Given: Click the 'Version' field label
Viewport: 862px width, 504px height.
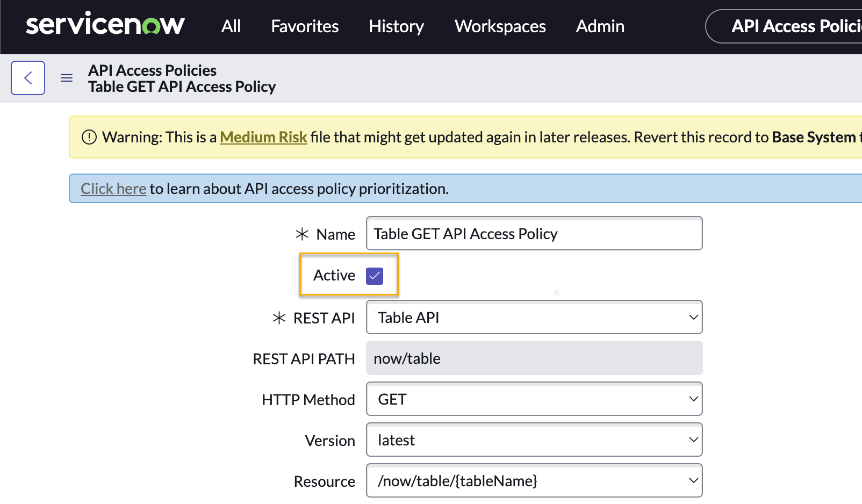Looking at the screenshot, I should point(330,441).
